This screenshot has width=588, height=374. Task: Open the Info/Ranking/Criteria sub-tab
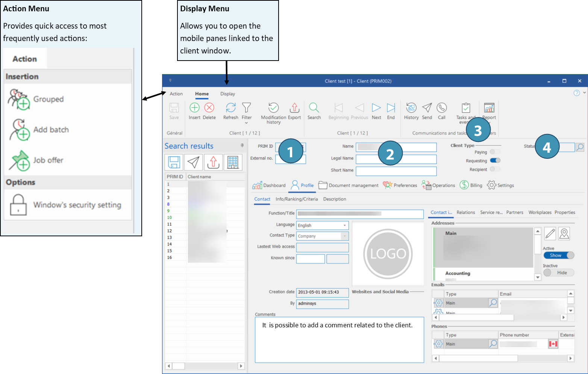point(296,199)
